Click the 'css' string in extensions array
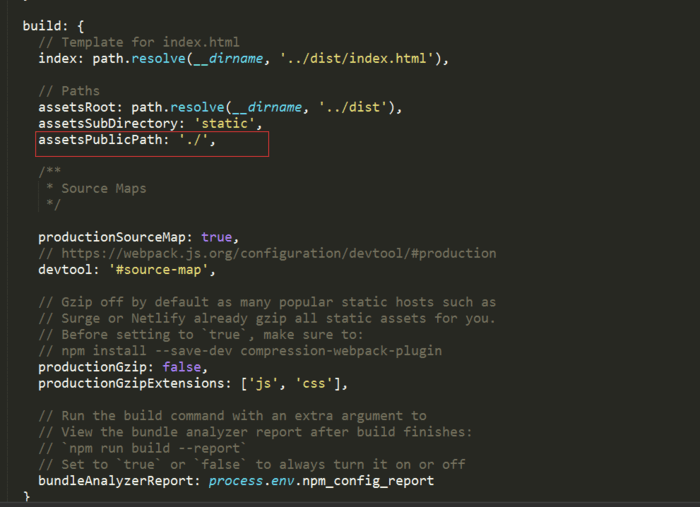The image size is (700, 507). point(314,383)
